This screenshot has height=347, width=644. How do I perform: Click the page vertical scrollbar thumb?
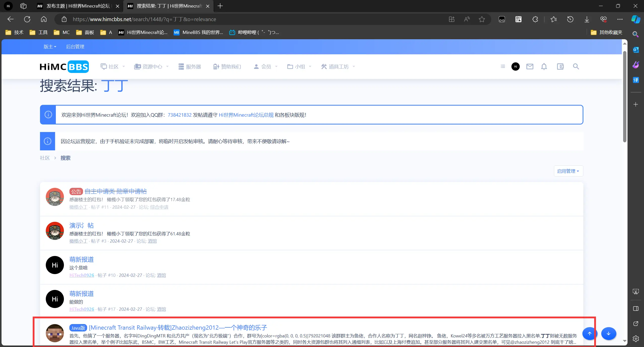[625, 97]
